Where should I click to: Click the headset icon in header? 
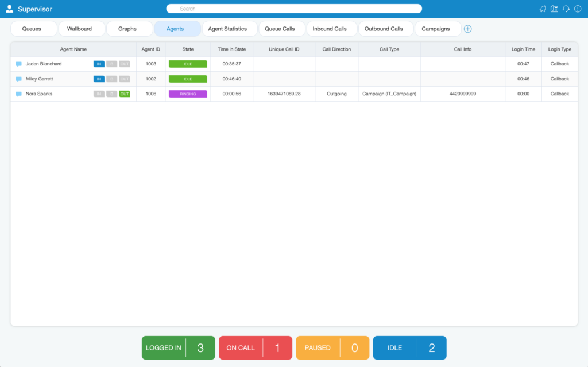tap(566, 9)
